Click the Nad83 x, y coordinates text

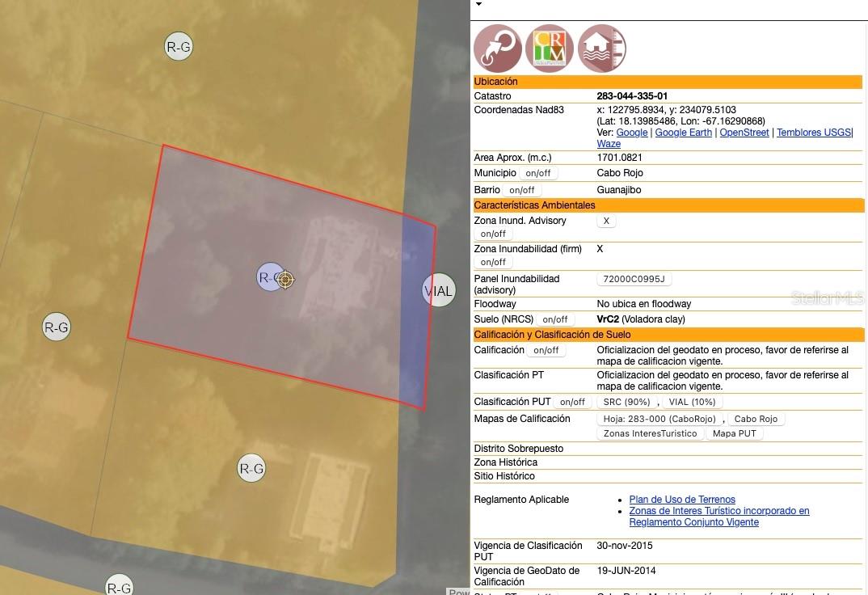tap(667, 110)
